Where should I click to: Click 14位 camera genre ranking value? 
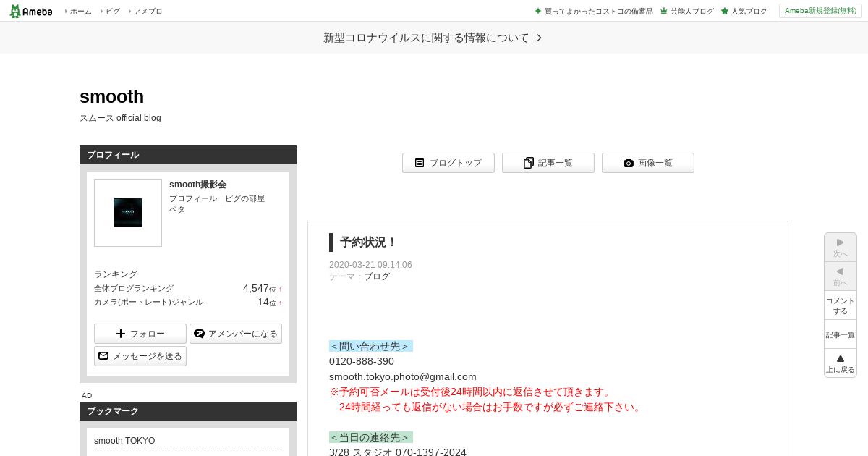pyautogui.click(x=267, y=302)
